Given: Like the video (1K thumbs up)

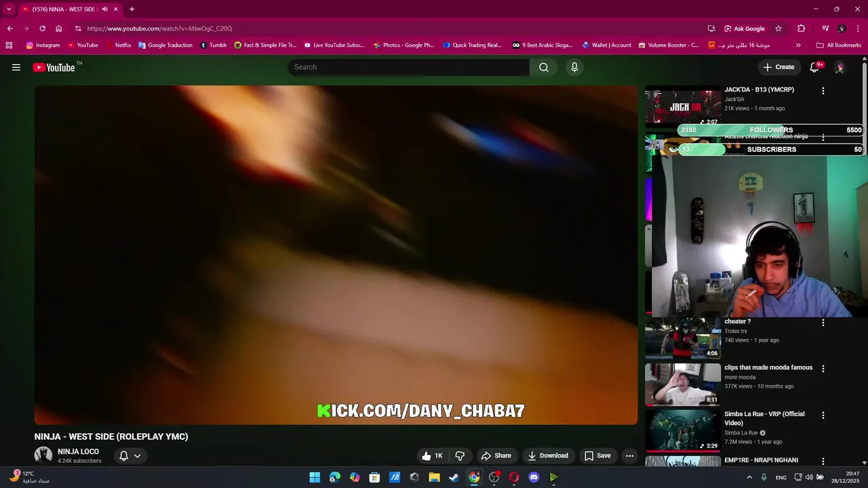Looking at the screenshot, I should [x=432, y=455].
